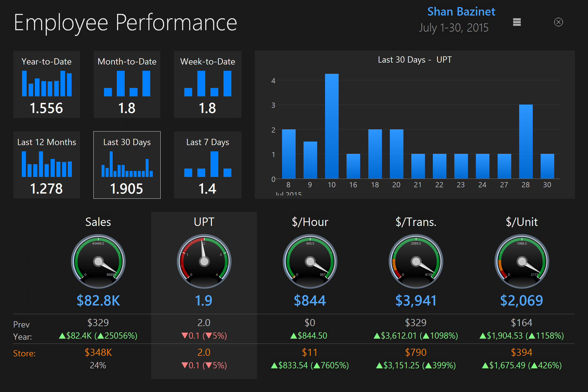Image resolution: width=588 pixels, height=392 pixels.
Task: Select the $/Trans. gauge dial
Action: tap(416, 261)
